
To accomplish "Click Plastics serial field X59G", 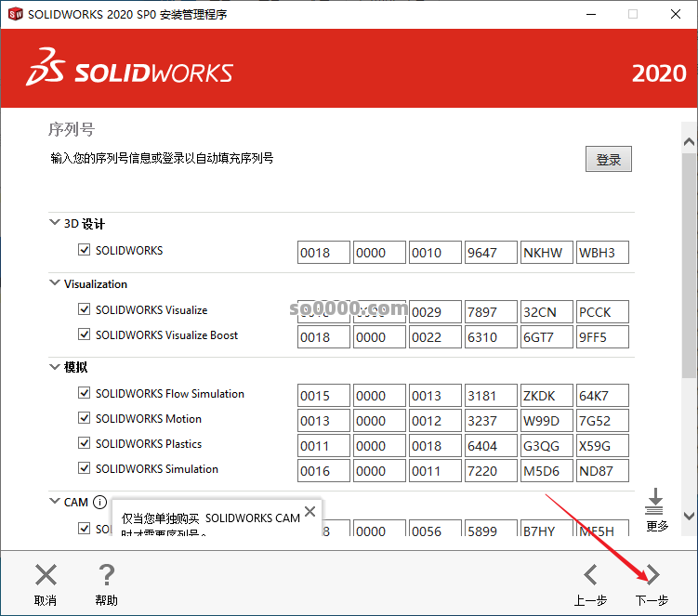I will click(603, 446).
